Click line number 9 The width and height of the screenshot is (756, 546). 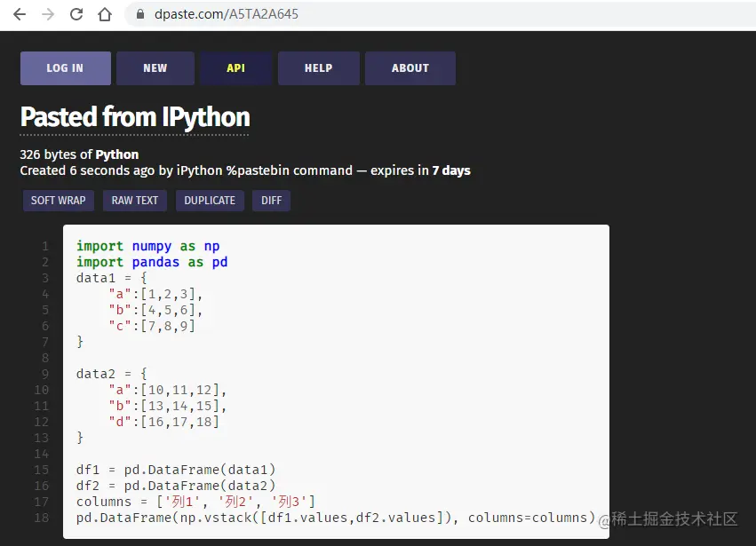(44, 374)
